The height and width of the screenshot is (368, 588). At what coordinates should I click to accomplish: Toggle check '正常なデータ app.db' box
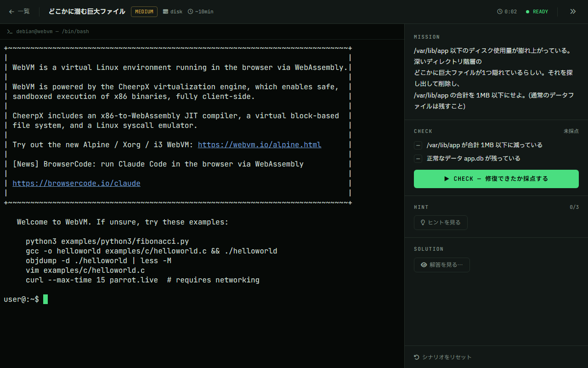[418, 159]
